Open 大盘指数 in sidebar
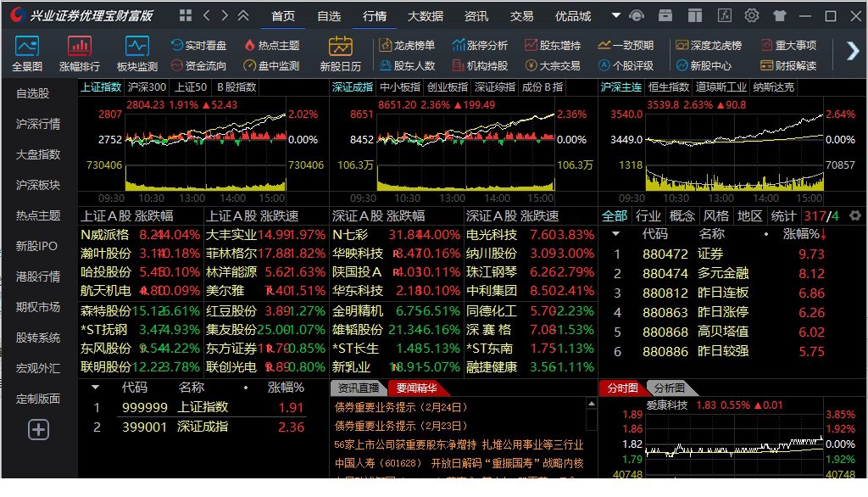Image resolution: width=868 pixels, height=497 pixels. click(37, 154)
